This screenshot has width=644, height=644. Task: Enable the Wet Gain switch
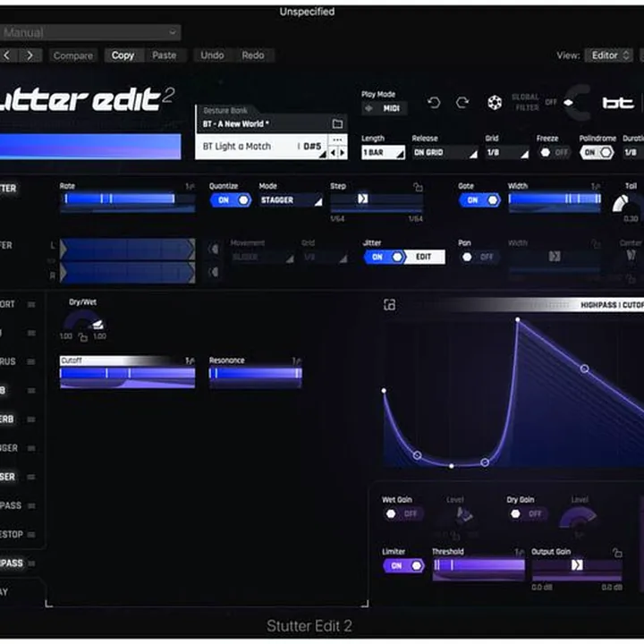point(403,513)
